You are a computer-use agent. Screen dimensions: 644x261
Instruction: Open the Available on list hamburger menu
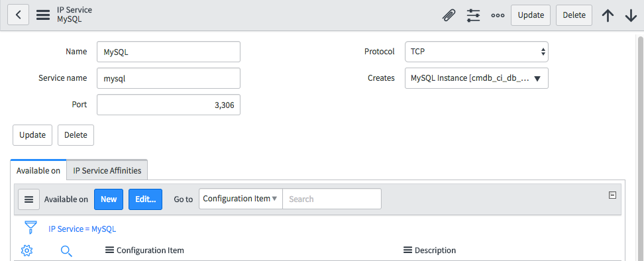coord(28,199)
